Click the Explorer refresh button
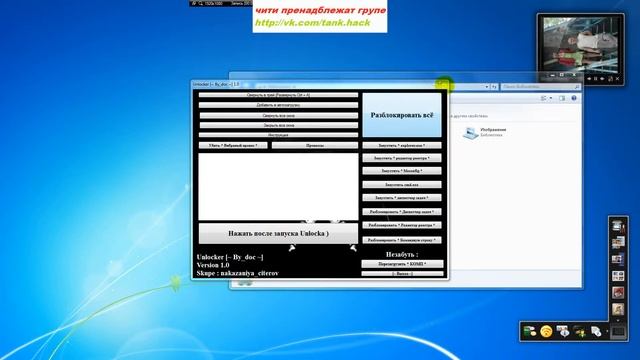 coord(494,87)
